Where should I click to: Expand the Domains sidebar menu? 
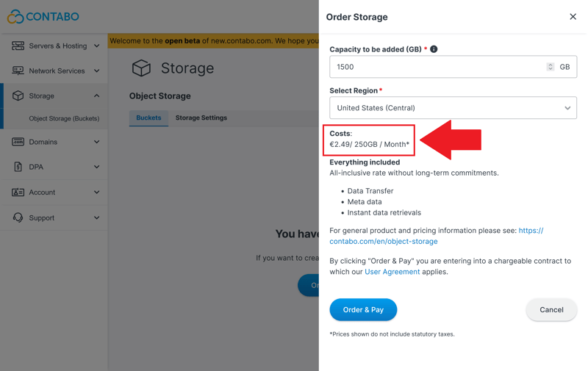click(x=96, y=142)
